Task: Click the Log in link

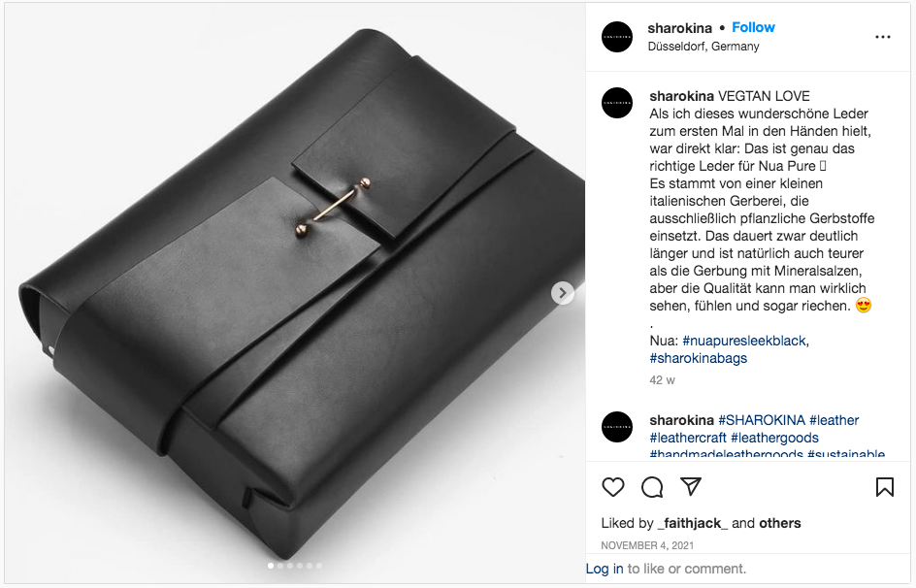Action: [605, 569]
